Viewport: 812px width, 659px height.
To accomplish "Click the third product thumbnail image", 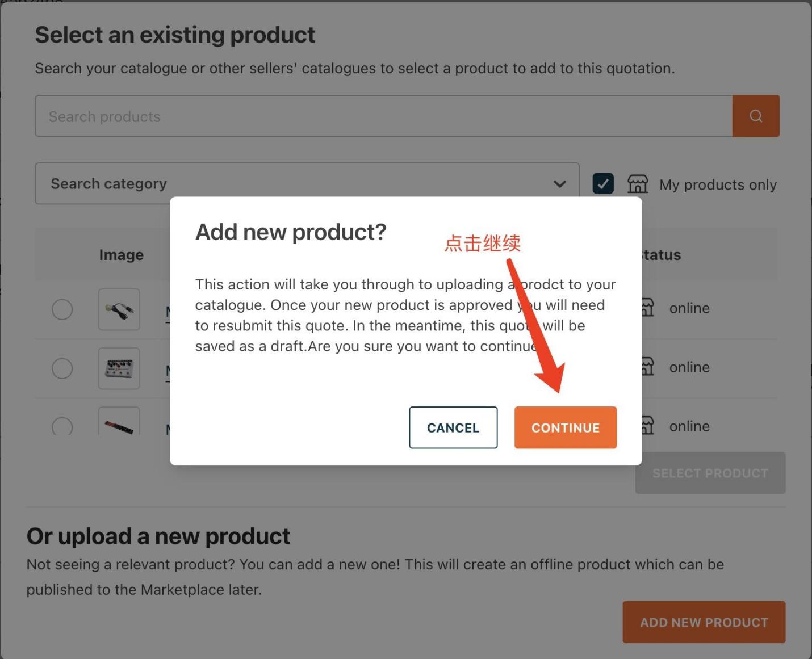I will coord(119,423).
